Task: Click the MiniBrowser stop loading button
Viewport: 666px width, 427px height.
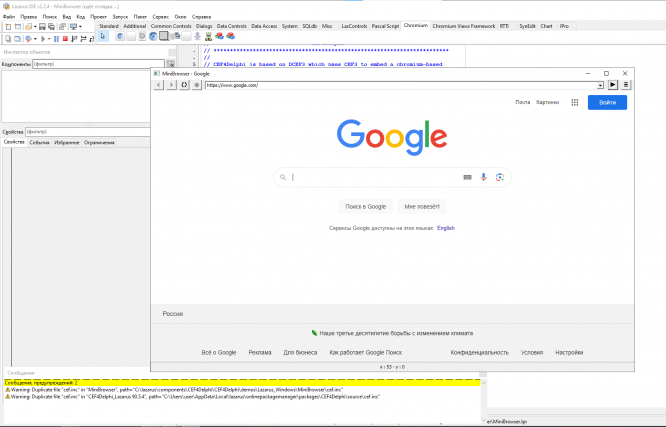Action: (196, 85)
